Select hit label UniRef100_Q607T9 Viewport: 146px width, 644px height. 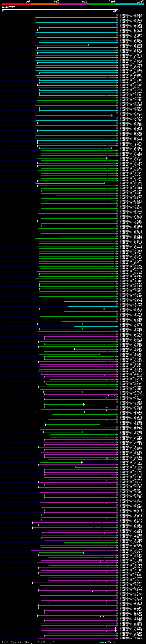pyautogui.click(x=131, y=374)
